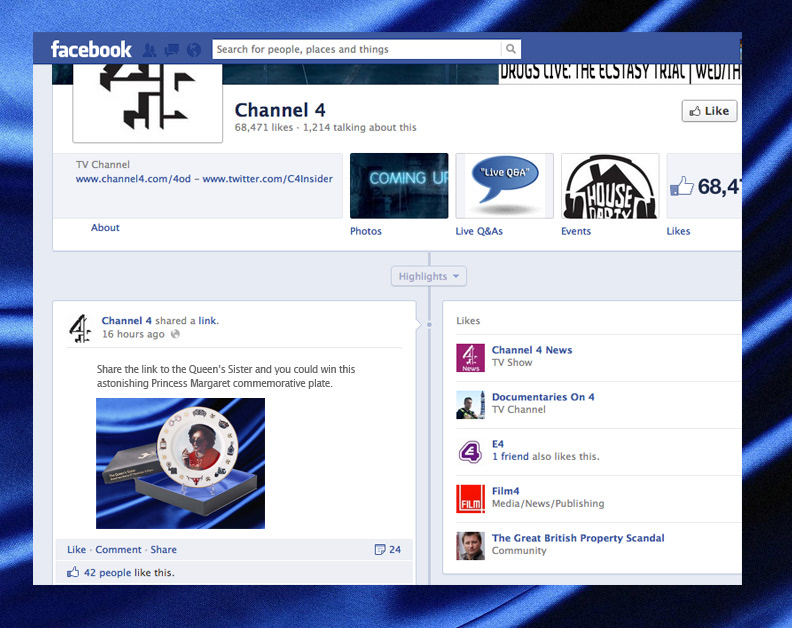This screenshot has height=628, width=792.
Task: Open Documentaries On 4 page link
Action: (543, 397)
